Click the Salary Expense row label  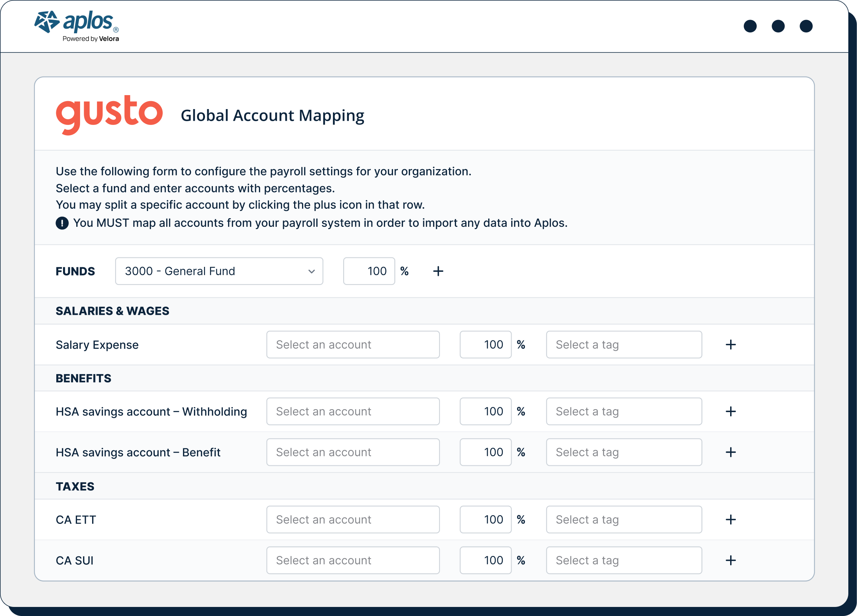click(97, 345)
